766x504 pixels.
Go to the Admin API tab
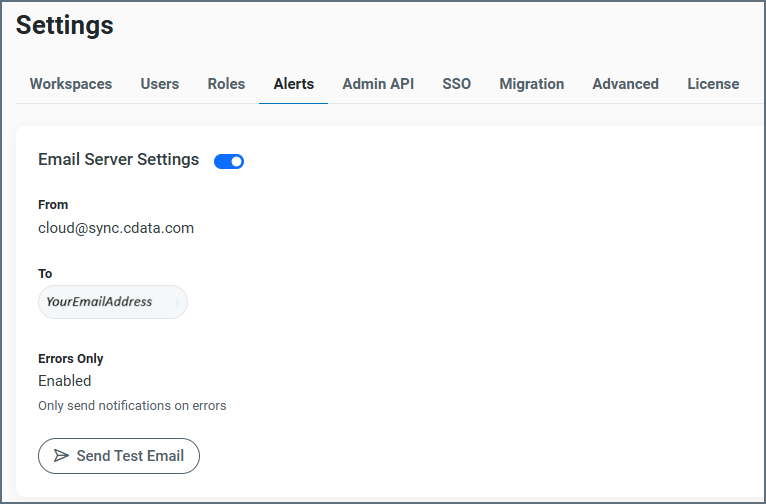(x=378, y=84)
